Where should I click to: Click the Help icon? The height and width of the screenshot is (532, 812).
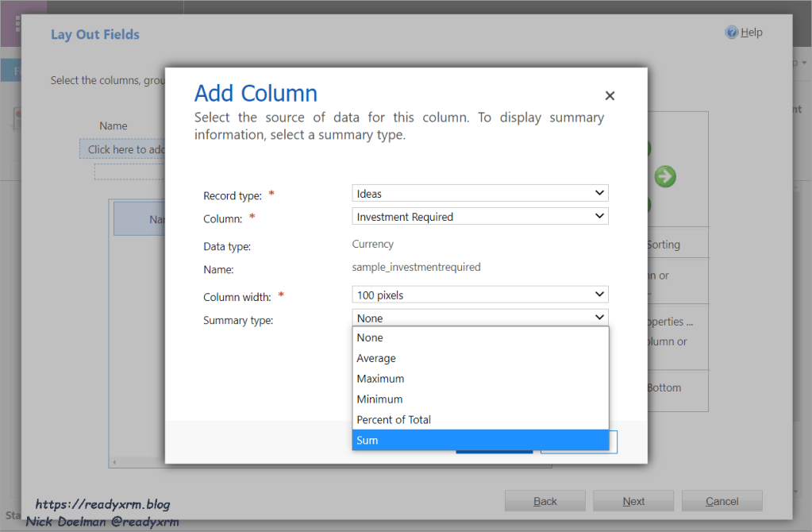[731, 32]
